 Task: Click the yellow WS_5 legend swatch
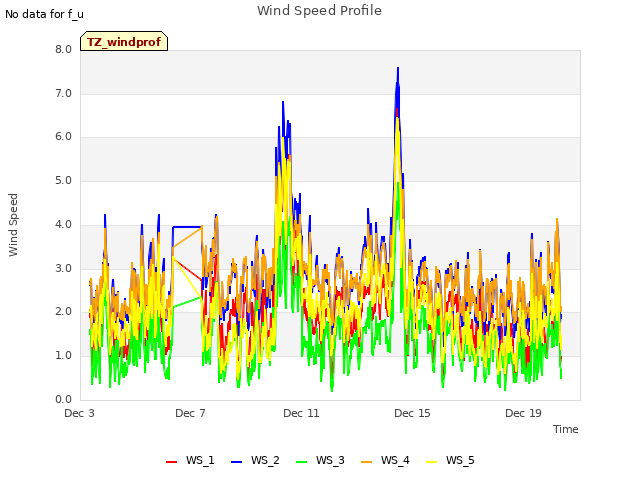[431, 462]
